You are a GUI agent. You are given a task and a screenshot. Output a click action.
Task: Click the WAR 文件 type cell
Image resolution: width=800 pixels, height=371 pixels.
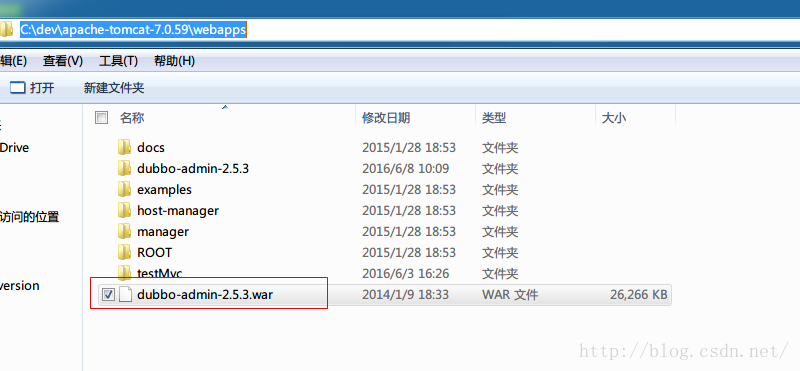coord(510,295)
